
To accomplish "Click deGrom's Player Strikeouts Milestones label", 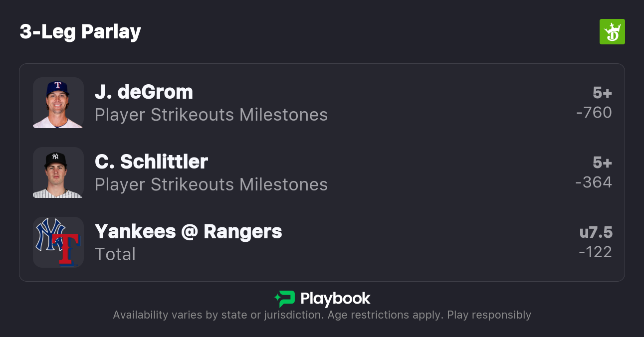I will pyautogui.click(x=211, y=115).
